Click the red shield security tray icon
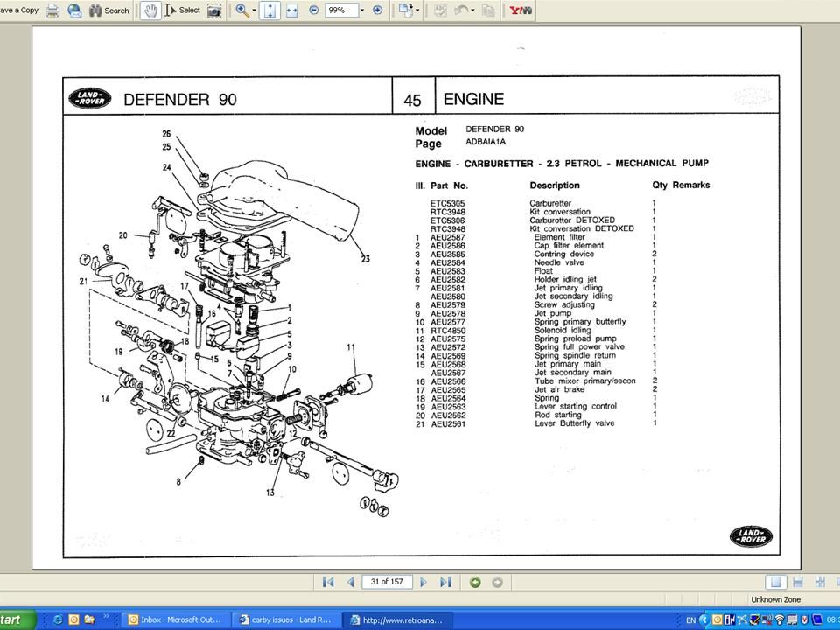The height and width of the screenshot is (630, 840). pyautogui.click(x=804, y=619)
